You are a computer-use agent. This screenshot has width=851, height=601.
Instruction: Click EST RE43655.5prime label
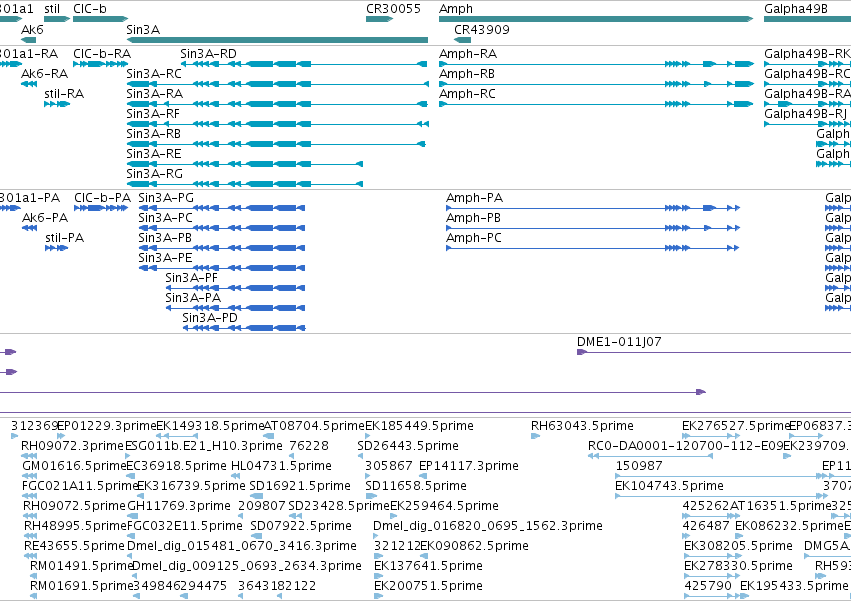coord(74,547)
